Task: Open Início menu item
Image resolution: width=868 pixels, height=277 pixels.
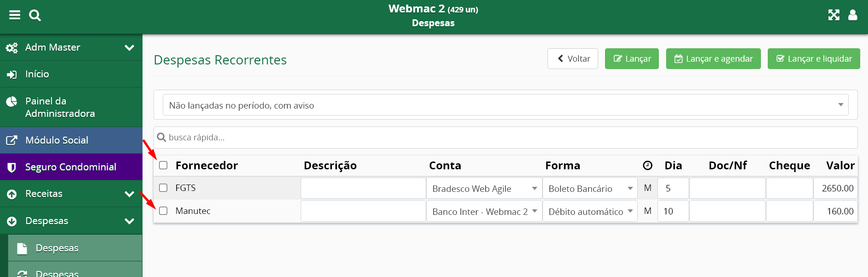Action: click(71, 74)
